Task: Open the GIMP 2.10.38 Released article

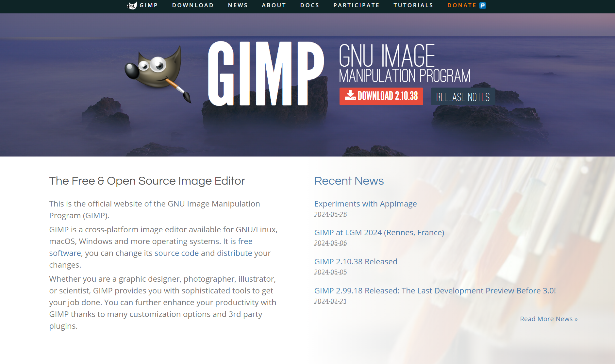Action: click(356, 261)
